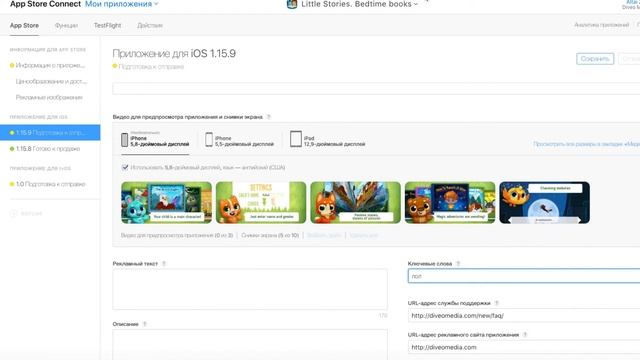Click the marketing URL field http://diveomedia.com

point(524,347)
